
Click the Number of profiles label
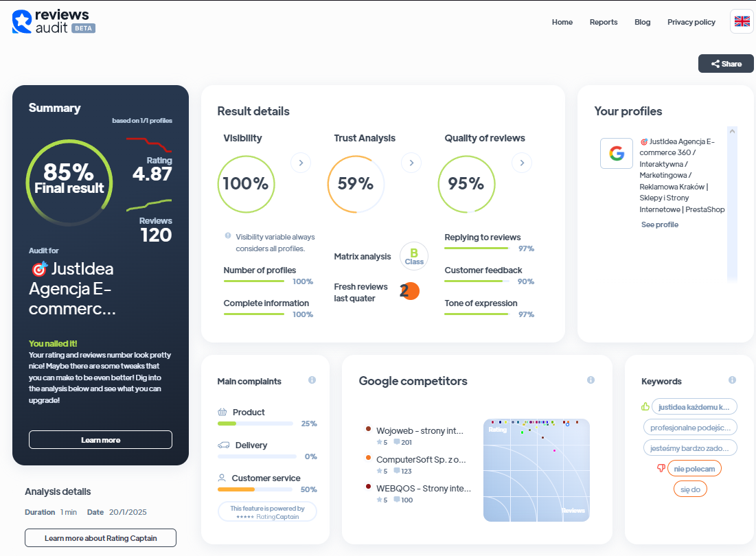260,270
